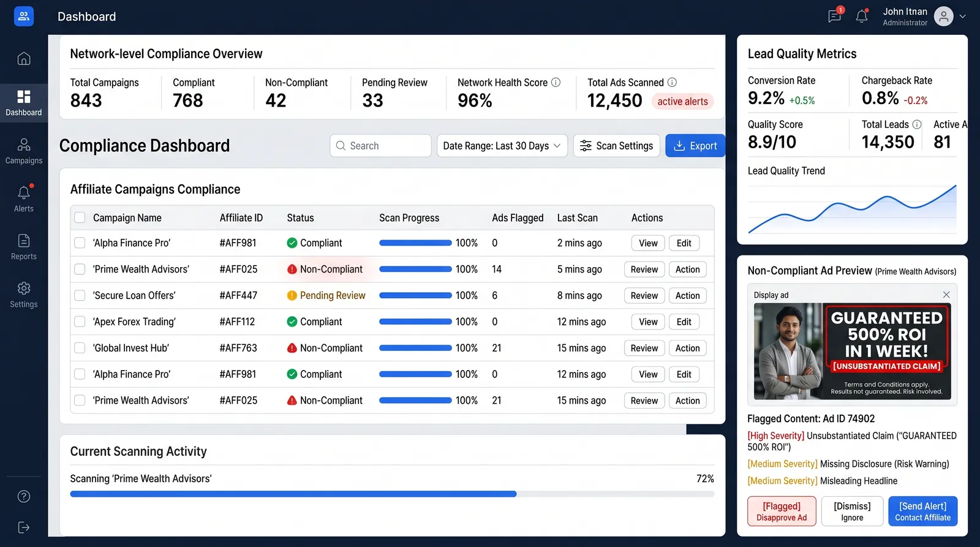Screen dimensions: 980x547
Task: Open the messages chat icon in header
Action: 834,16
